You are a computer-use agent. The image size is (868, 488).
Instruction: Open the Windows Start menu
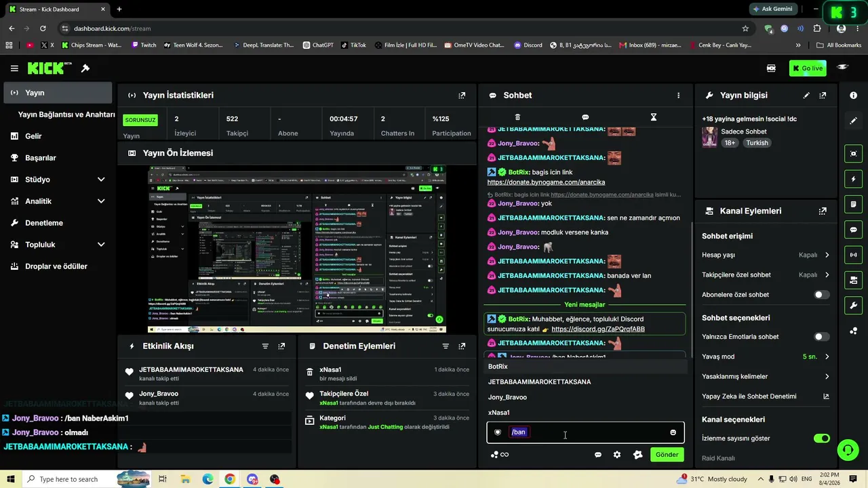[11, 479]
